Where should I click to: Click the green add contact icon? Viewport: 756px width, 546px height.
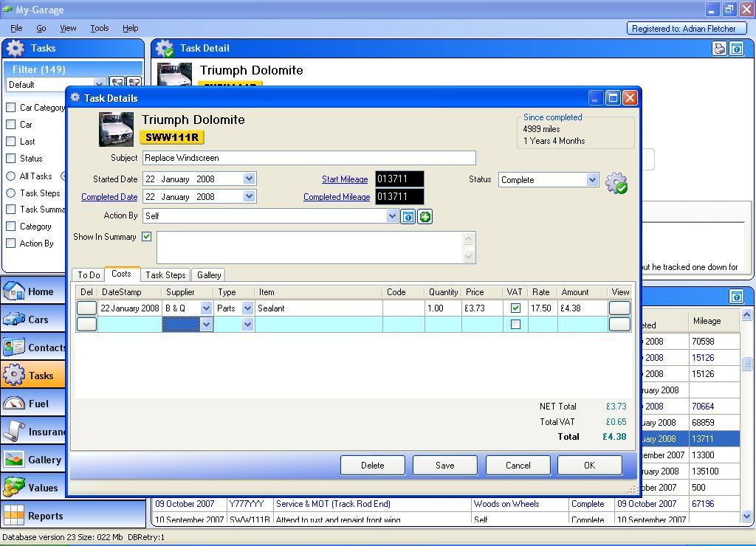coord(425,216)
